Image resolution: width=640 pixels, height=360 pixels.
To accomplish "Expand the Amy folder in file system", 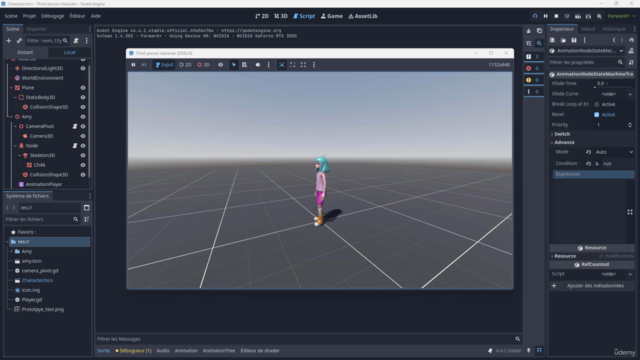I will tap(11, 251).
